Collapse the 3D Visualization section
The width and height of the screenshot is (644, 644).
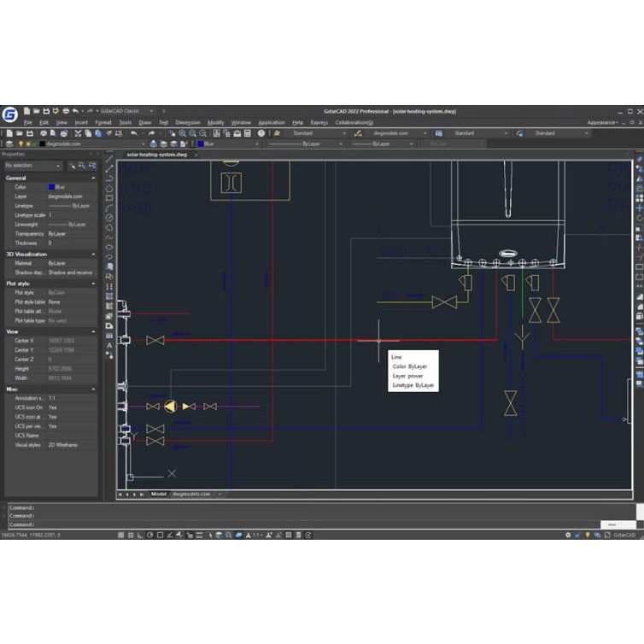[x=93, y=255]
